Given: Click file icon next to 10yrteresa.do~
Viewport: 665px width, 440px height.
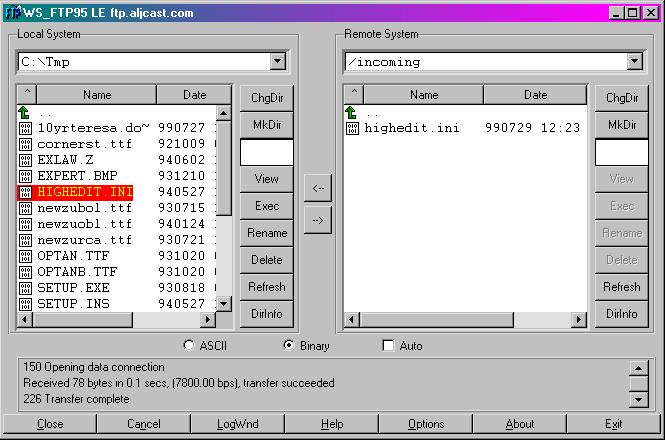Looking at the screenshot, I should [25, 128].
